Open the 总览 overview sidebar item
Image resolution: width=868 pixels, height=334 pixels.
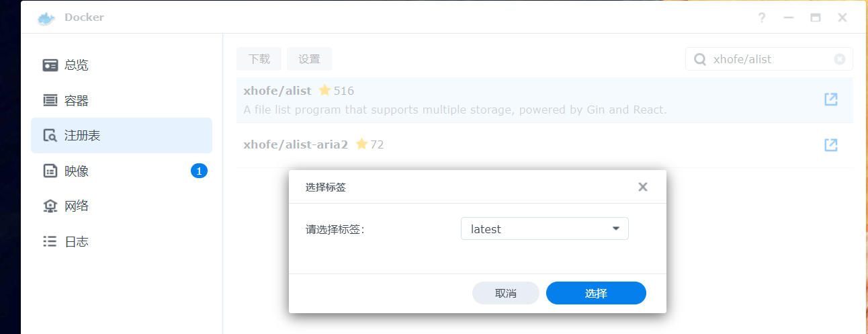(122, 65)
